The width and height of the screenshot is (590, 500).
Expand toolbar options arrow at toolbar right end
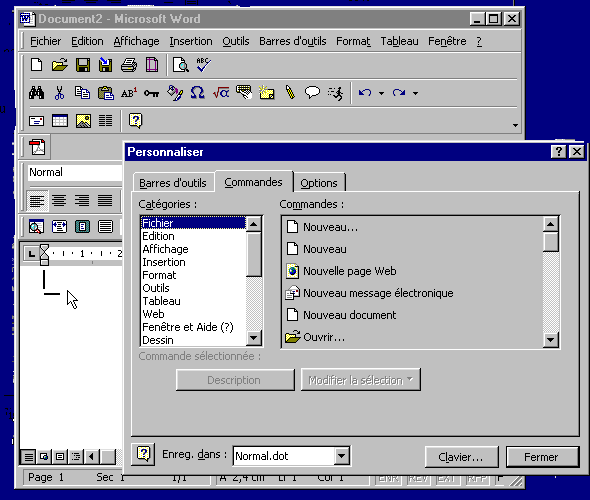pos(515,125)
